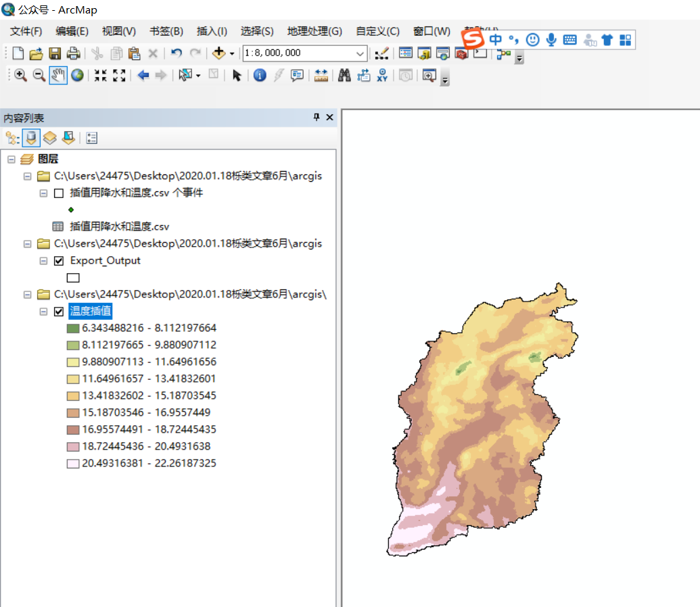Click the Add Data icon
The image size is (700, 607).
(218, 53)
